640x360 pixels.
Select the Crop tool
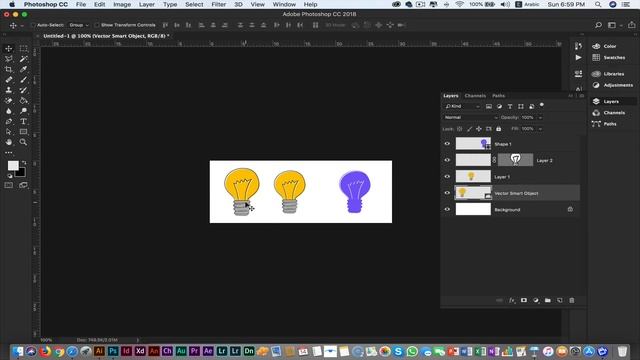[9, 69]
